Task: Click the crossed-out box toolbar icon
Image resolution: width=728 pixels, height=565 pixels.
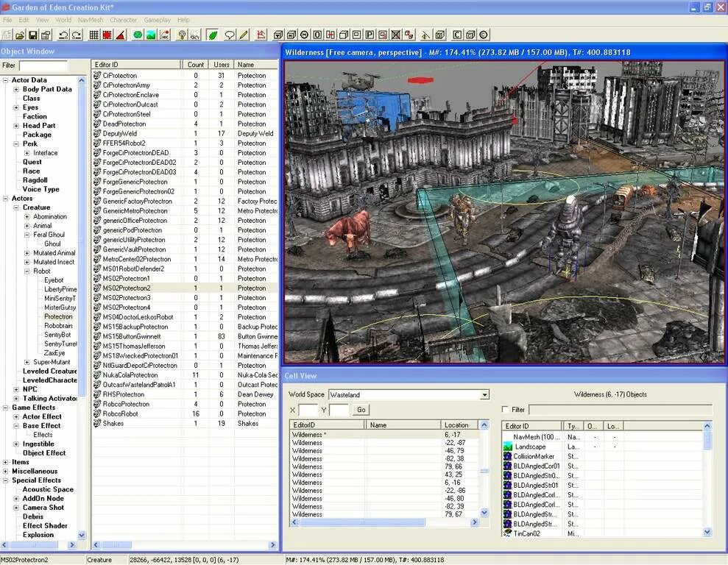Action: pyautogui.click(x=396, y=35)
